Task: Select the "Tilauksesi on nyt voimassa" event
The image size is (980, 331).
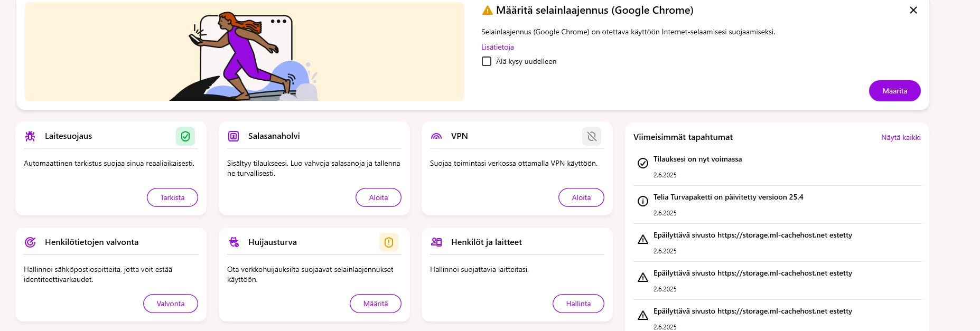Action: (x=697, y=159)
